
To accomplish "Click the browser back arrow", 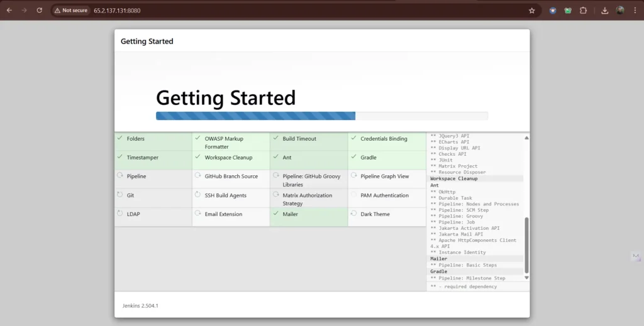I will [9, 10].
